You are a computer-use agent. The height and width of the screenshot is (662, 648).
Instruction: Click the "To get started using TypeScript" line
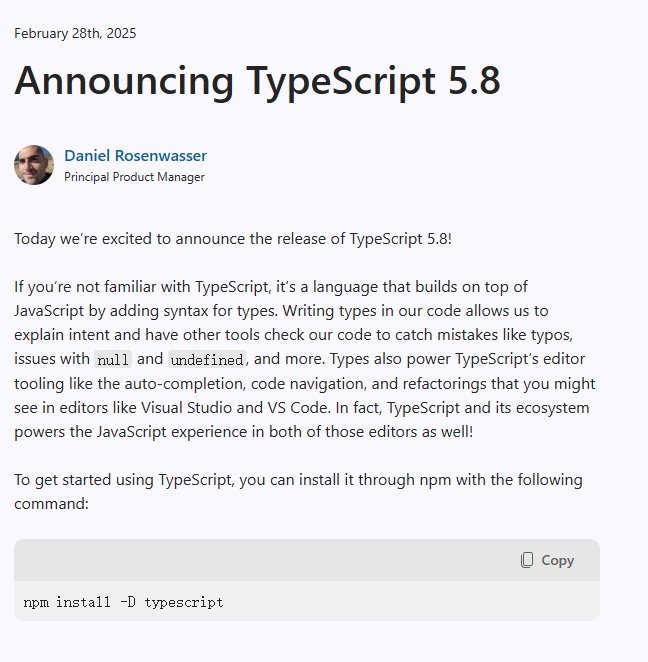298,480
